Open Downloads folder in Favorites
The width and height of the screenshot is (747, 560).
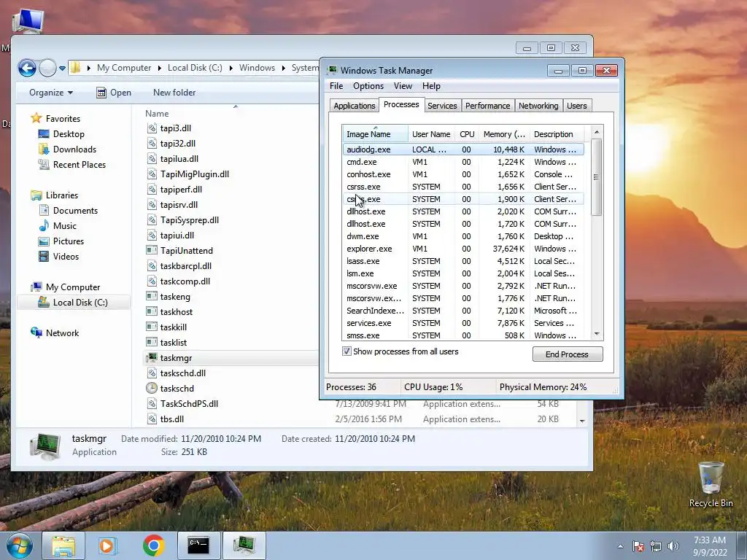coord(74,149)
